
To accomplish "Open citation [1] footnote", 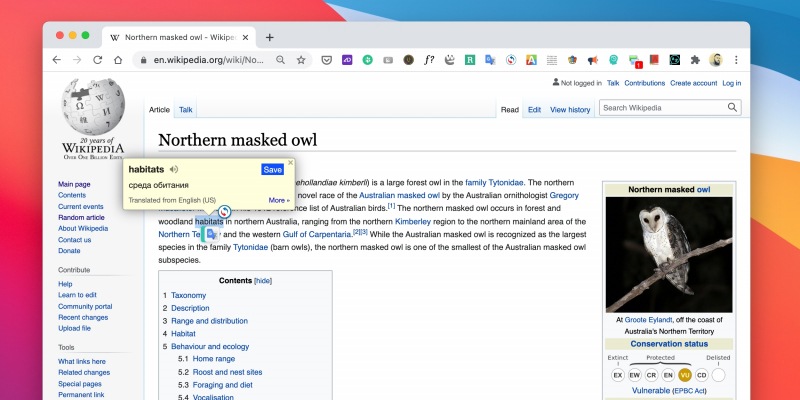I will (x=391, y=206).
